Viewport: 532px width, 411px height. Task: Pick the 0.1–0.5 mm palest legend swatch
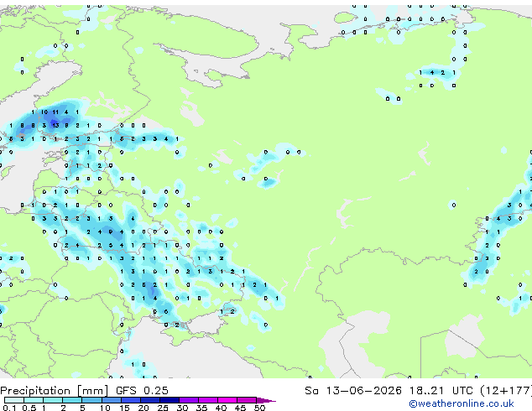pos(14,400)
